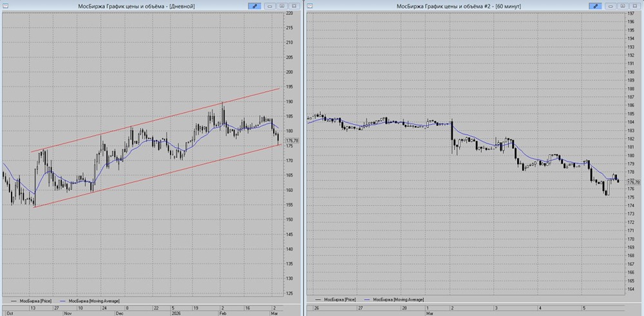Select the upper red channel line on the daily chart
This screenshot has width=644, height=316.
tap(156, 120)
